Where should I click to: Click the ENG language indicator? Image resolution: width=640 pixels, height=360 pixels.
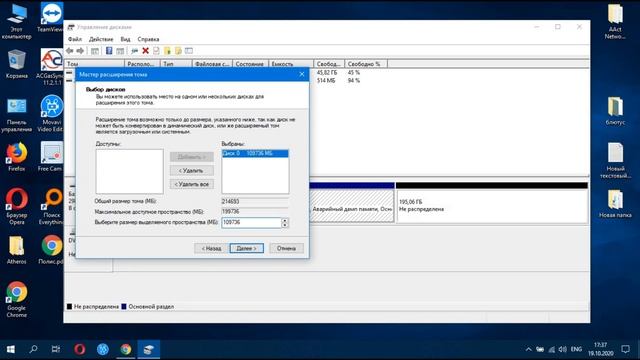[576, 349]
